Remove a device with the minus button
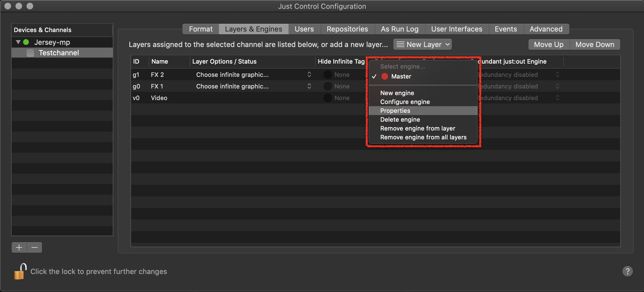The height and width of the screenshot is (292, 644). click(35, 247)
